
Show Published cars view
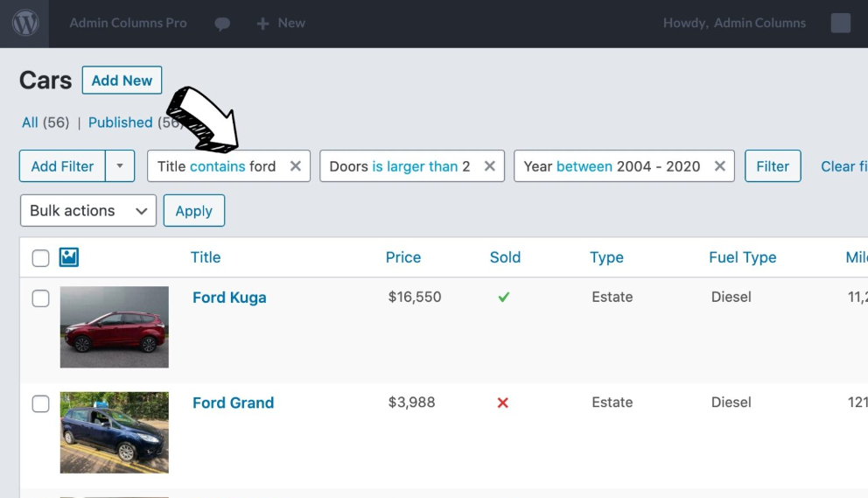[x=120, y=123]
